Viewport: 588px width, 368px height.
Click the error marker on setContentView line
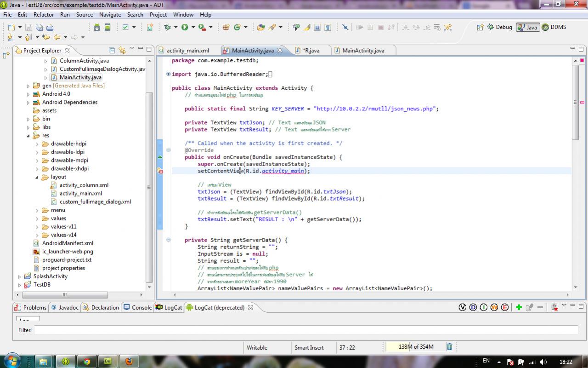pyautogui.click(x=160, y=171)
